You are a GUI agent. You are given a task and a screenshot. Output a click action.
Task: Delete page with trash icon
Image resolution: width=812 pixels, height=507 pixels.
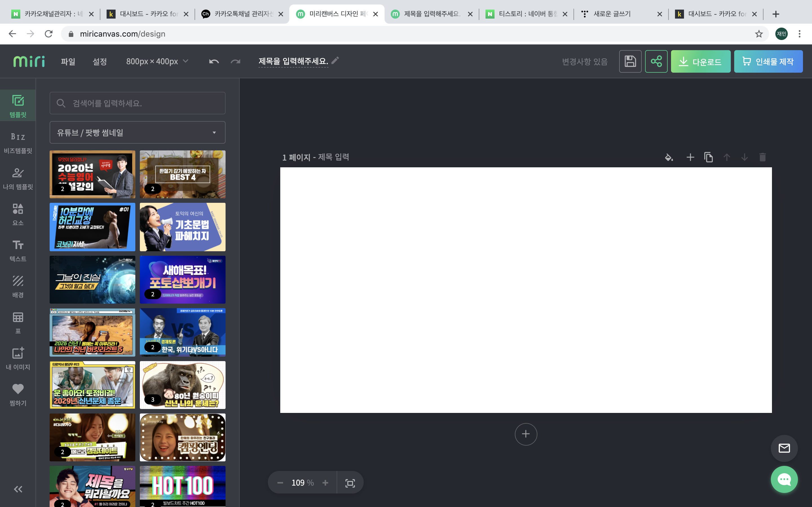point(762,157)
